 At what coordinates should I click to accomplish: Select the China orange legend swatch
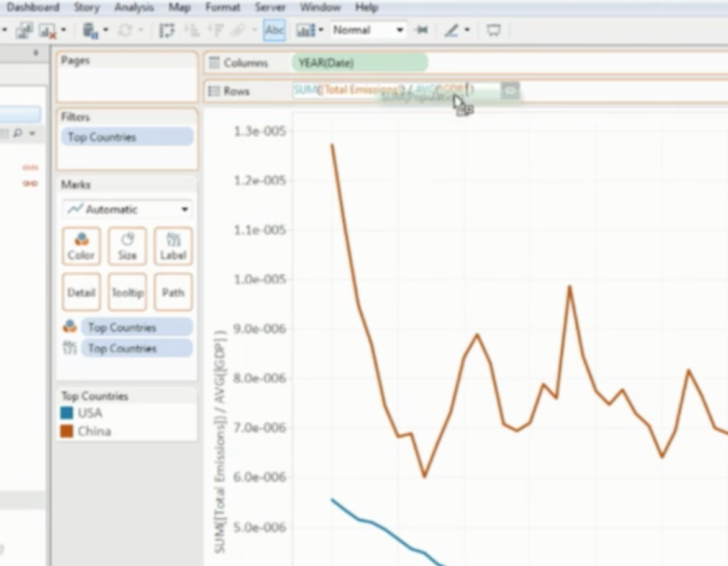[67, 431]
